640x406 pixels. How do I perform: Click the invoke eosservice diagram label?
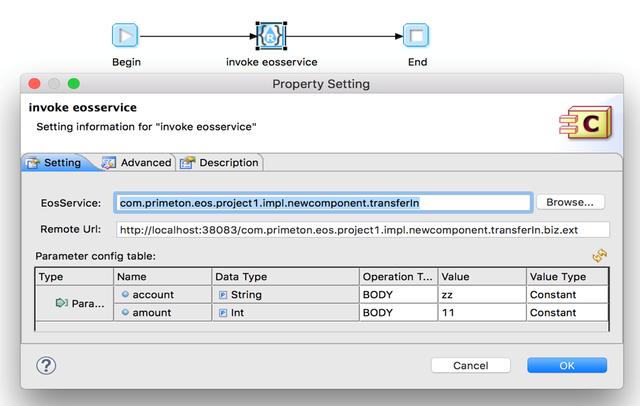tap(271, 62)
